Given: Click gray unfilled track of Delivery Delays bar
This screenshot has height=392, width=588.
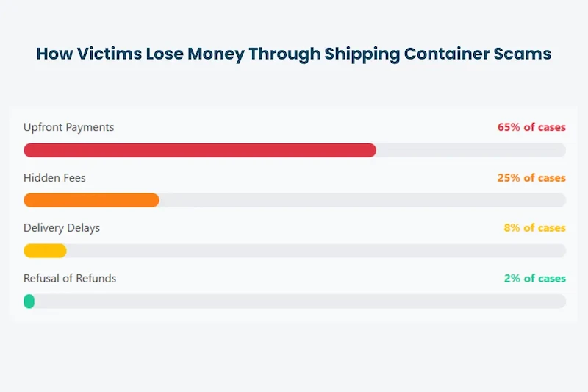Looking at the screenshot, I should tap(316, 251).
